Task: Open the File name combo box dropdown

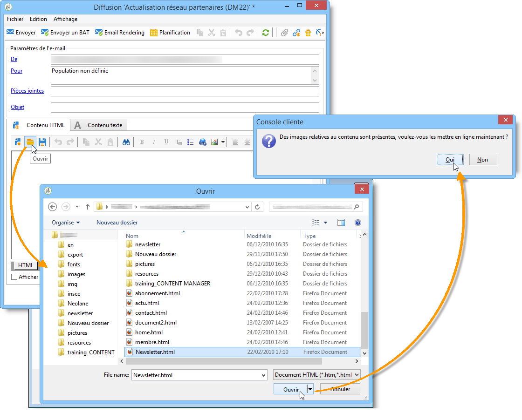Action: coord(264,375)
